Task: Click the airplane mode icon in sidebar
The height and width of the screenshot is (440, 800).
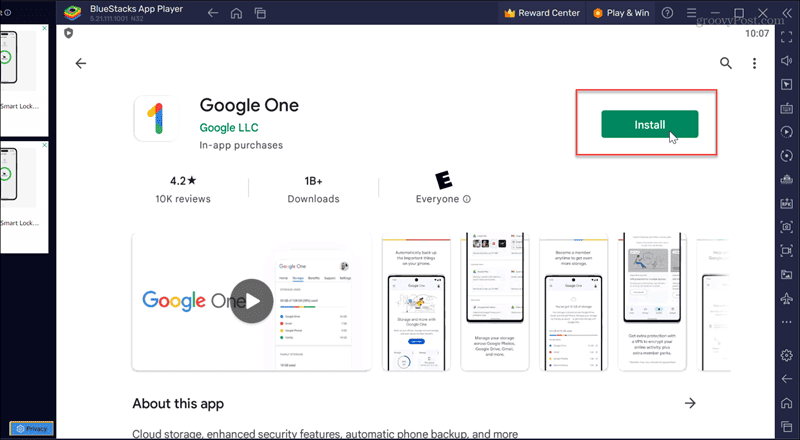Action: coord(787,298)
